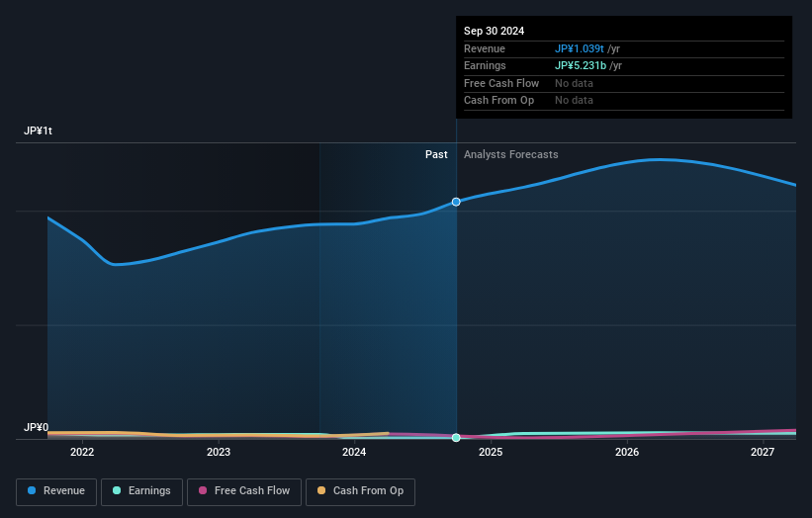The height and width of the screenshot is (518, 812).
Task: Click the Revenue tooltip row label
Action: click(485, 48)
